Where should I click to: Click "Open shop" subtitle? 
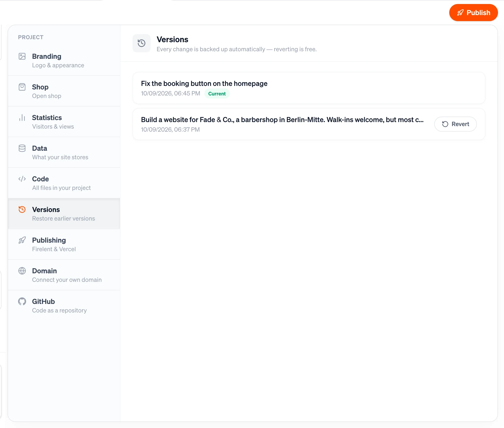pos(46,96)
